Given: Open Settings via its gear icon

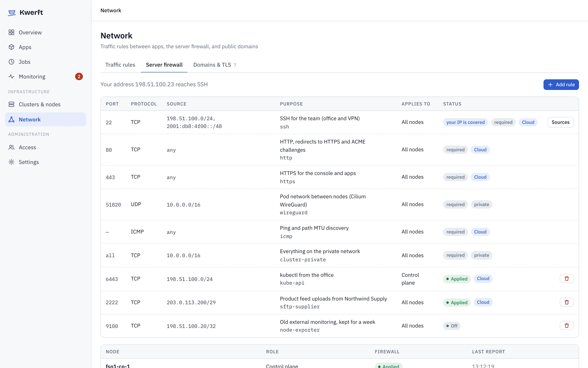Looking at the screenshot, I should coord(11,162).
